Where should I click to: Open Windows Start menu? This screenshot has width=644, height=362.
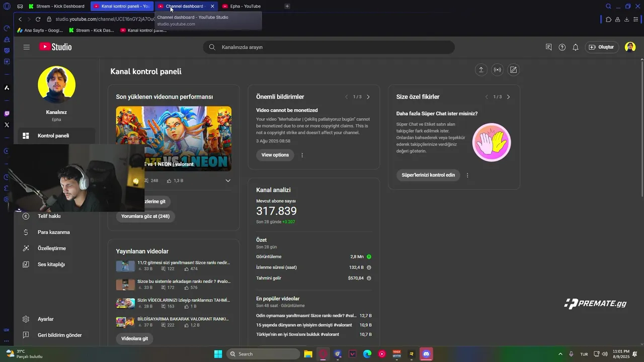click(x=218, y=354)
